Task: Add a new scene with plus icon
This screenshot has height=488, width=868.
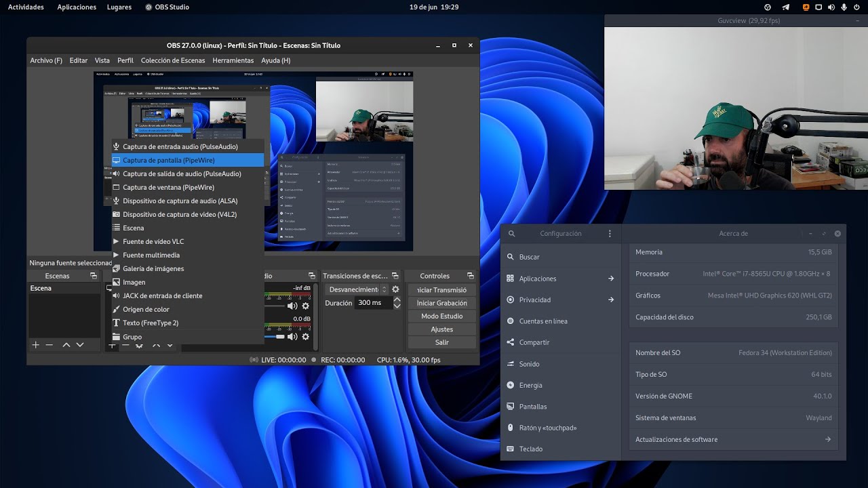Action: (x=36, y=345)
